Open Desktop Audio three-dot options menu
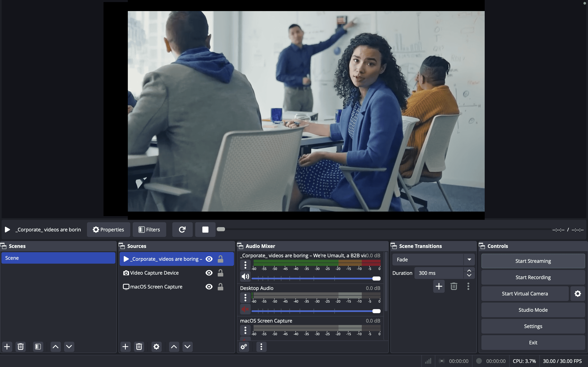588x367 pixels. tap(245, 297)
